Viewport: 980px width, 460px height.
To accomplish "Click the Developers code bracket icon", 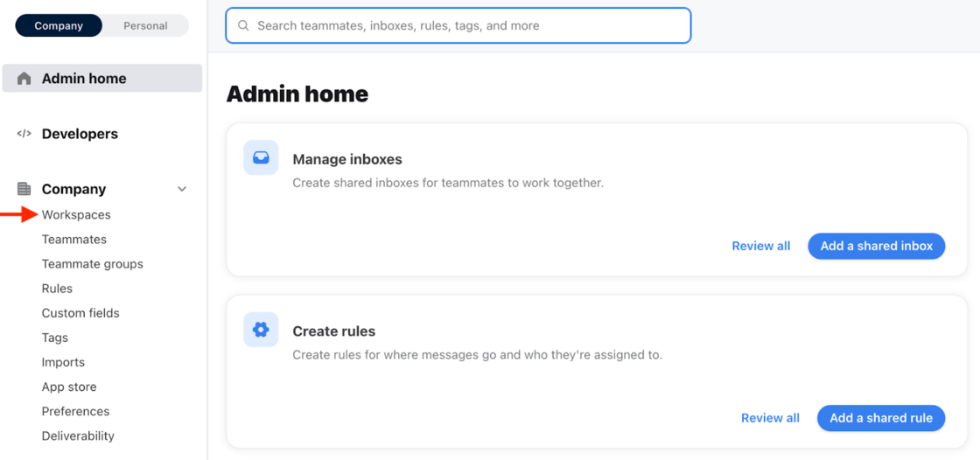I will tap(24, 134).
